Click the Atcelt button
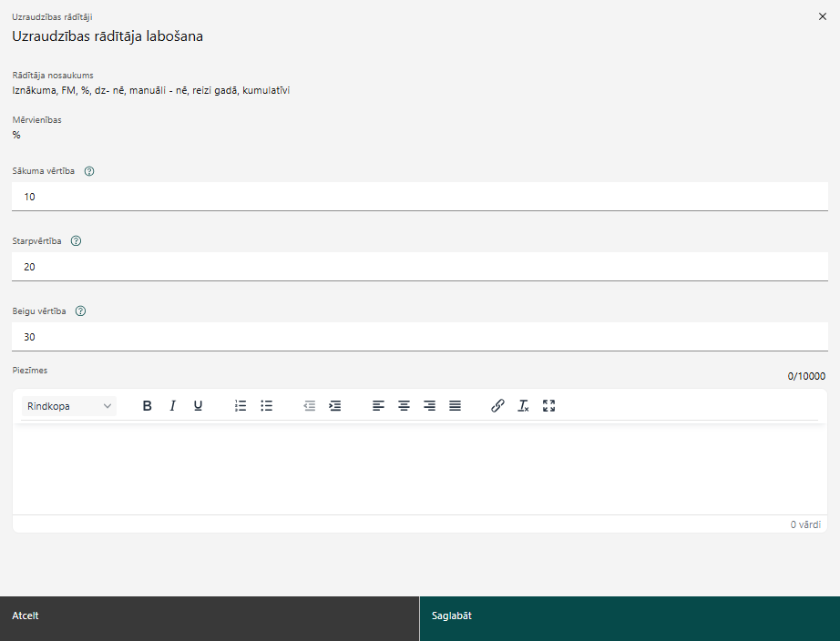 210,618
